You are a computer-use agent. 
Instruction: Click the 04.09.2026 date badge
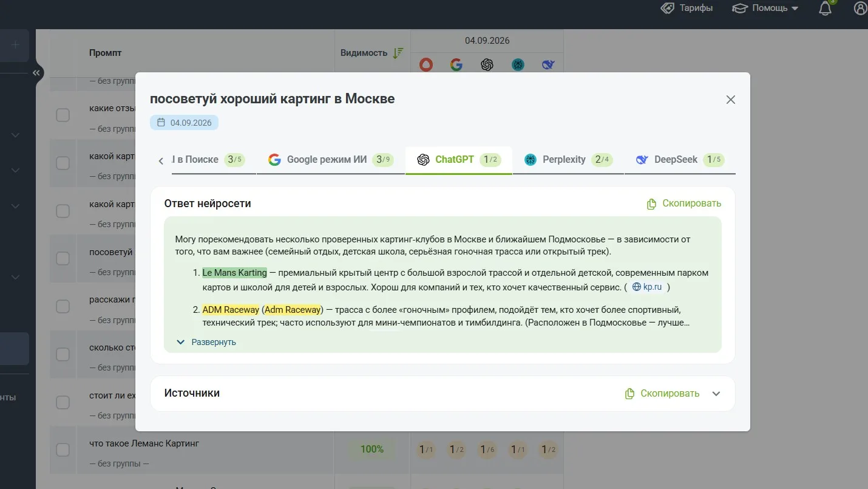pos(184,123)
